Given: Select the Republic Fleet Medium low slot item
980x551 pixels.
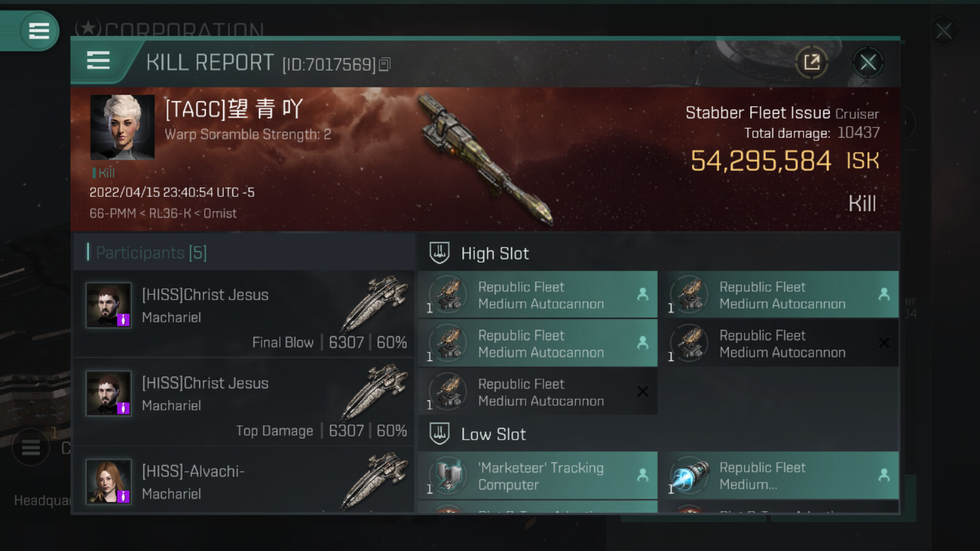Looking at the screenshot, I should tap(782, 475).
